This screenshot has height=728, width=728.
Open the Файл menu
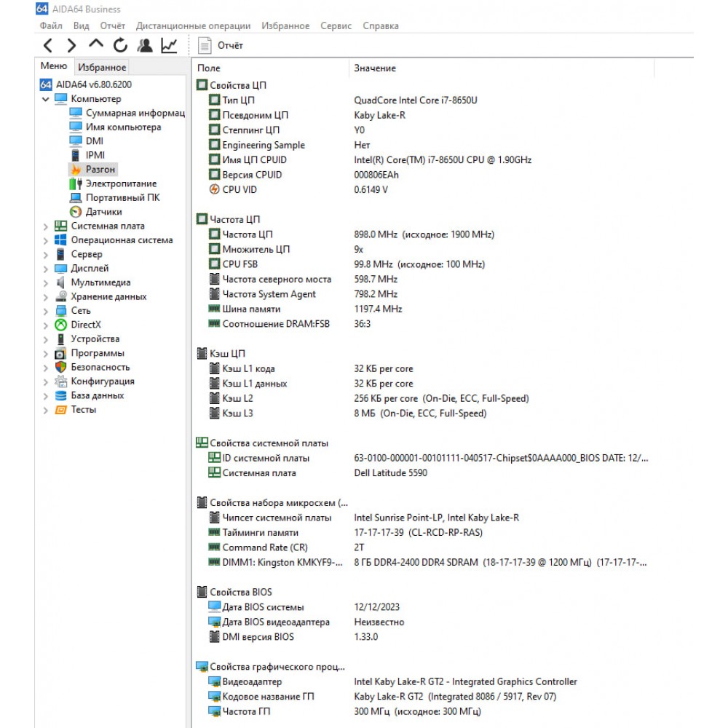click(x=51, y=26)
